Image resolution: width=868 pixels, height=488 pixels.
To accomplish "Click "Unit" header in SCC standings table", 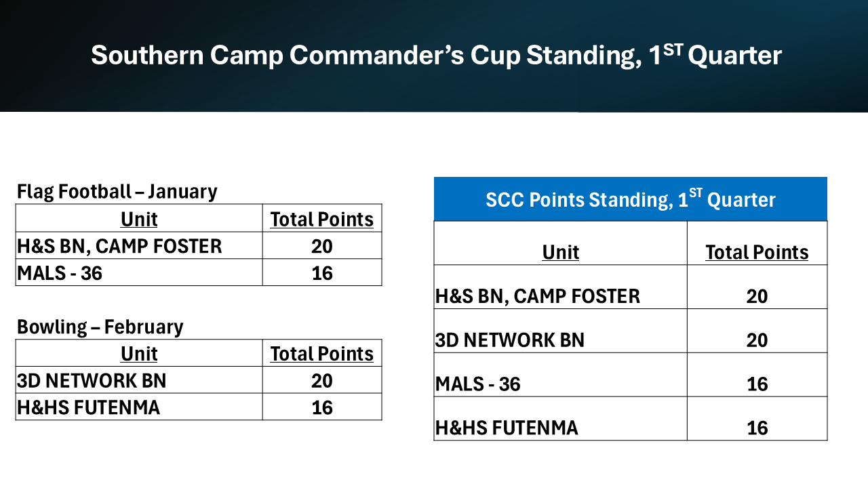I will pos(560,252).
